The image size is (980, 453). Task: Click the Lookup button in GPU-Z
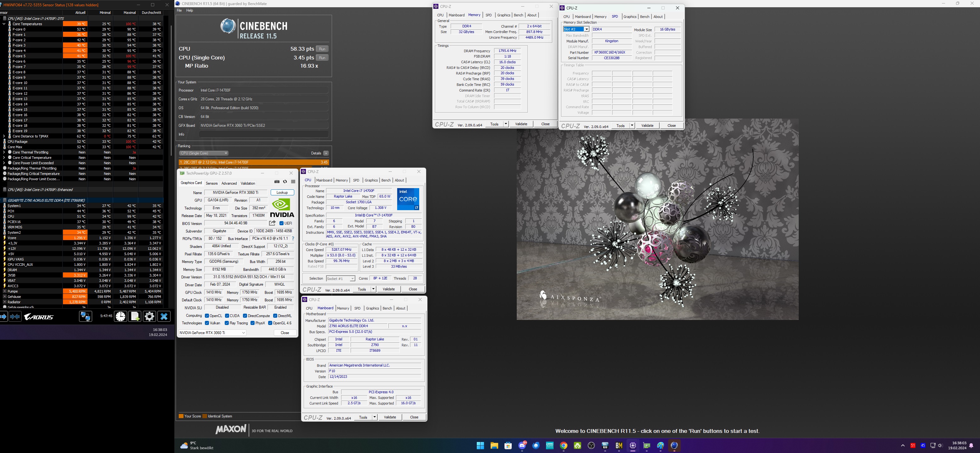282,193
